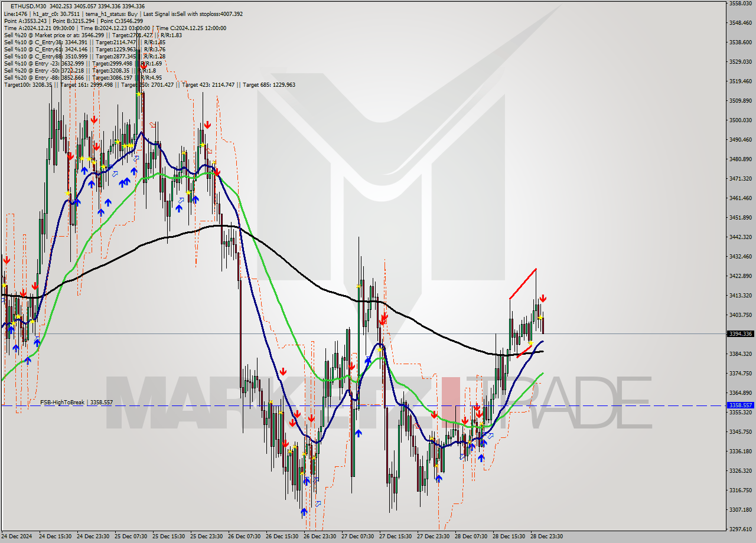This screenshot has height=543, width=756.
Task: Select the 'Line:1476' indicator info line
Action: point(123,14)
